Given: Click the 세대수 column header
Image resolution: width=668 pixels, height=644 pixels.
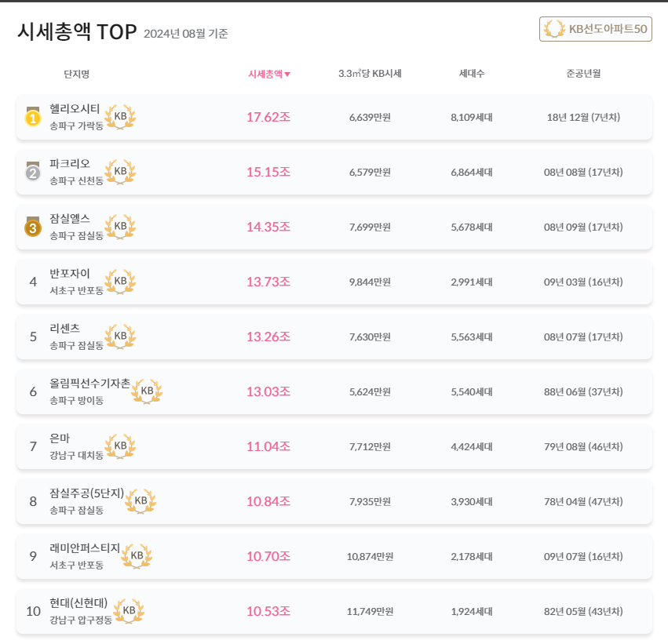Looking at the screenshot, I should [472, 74].
